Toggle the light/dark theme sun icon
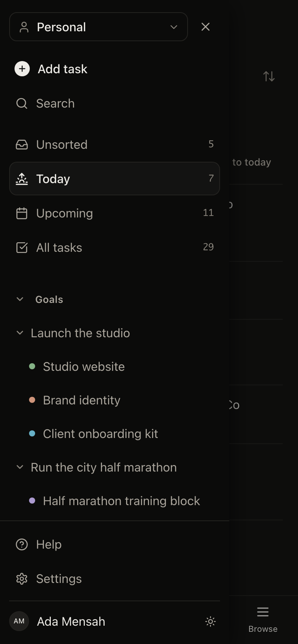 [x=211, y=621]
